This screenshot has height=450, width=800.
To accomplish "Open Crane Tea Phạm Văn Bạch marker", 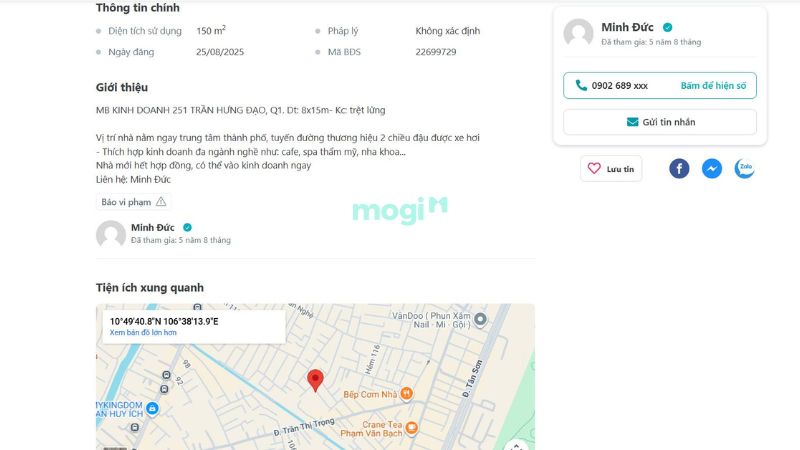I will tap(412, 428).
